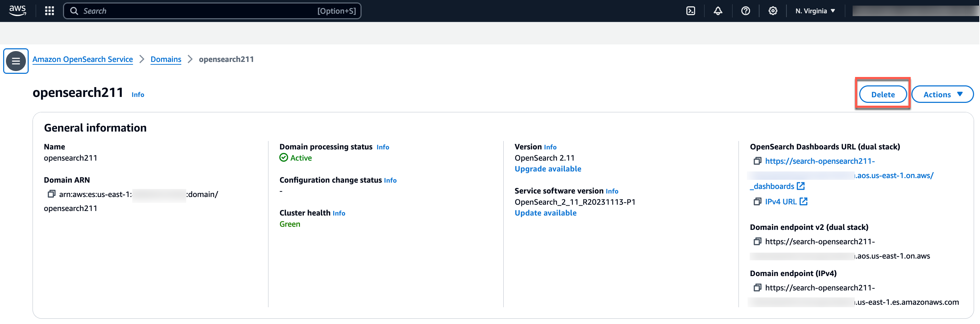Copy the Domain ARN with copy icon
Screen dimensions: 980x324
[51, 194]
